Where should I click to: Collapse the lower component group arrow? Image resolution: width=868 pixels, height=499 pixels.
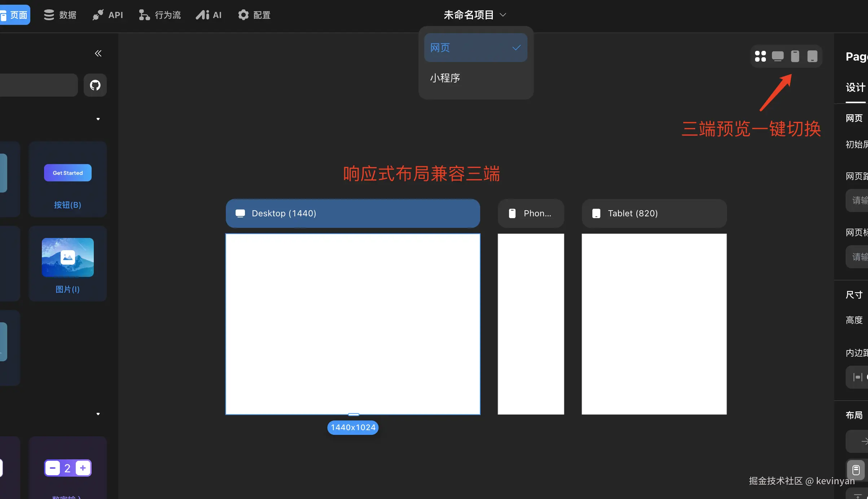(98, 414)
